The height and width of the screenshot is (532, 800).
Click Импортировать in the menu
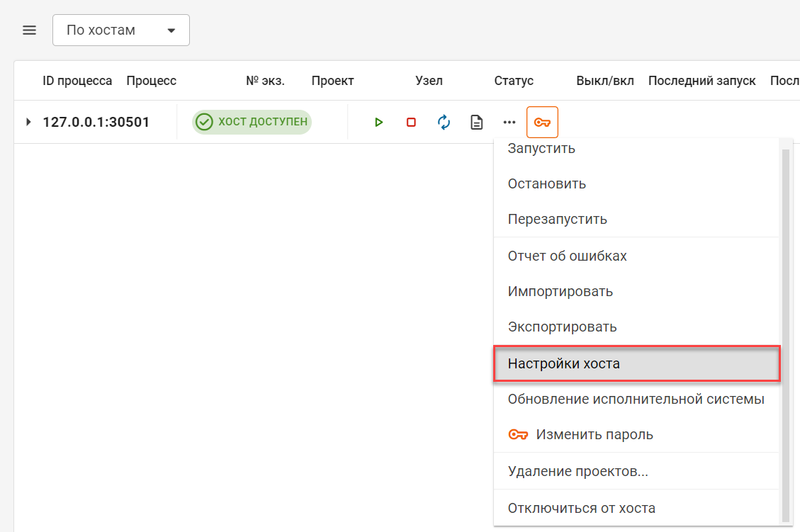point(560,291)
